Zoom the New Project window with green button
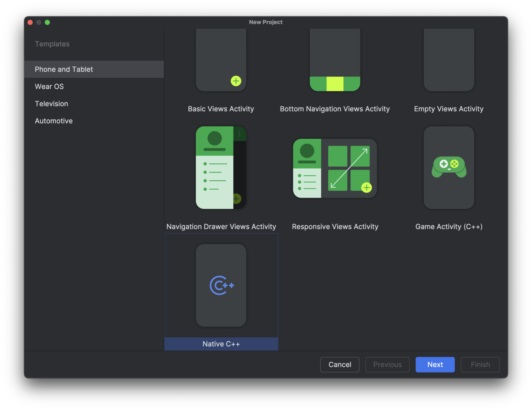 click(47, 22)
